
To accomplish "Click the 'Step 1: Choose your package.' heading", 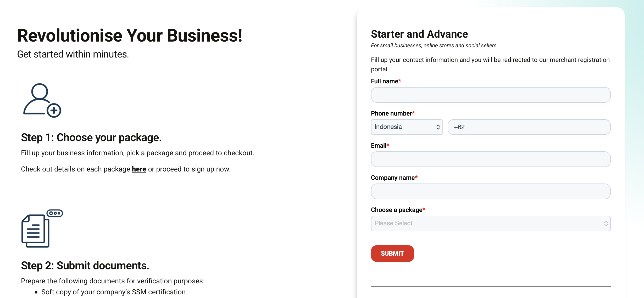I will pyautogui.click(x=91, y=137).
